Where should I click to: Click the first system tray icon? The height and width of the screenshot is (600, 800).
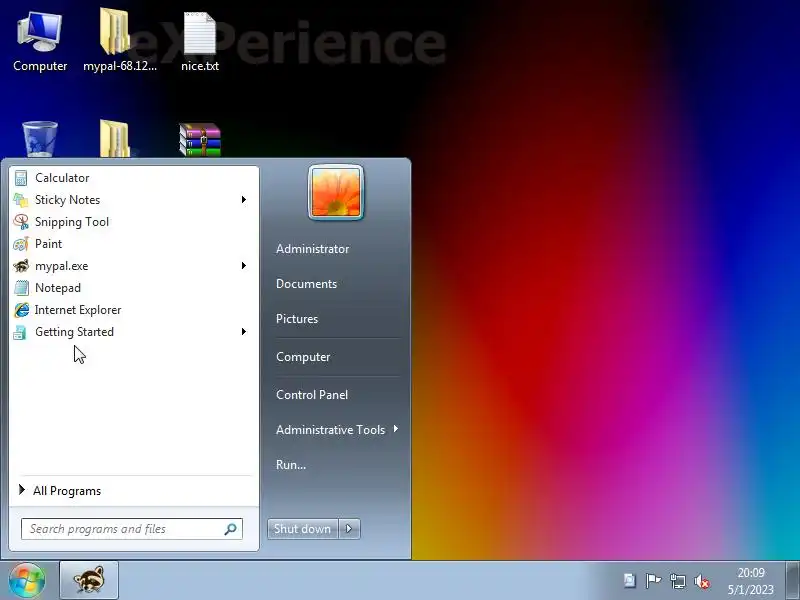(x=630, y=581)
